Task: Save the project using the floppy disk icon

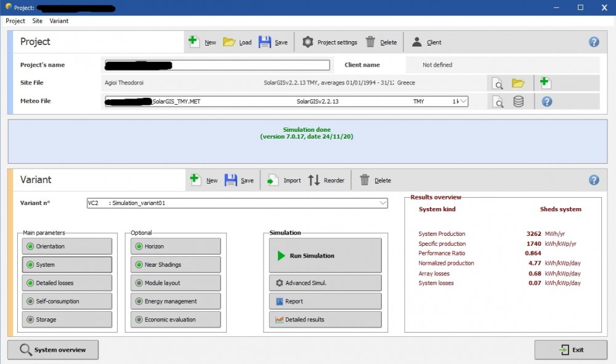Action: click(265, 42)
